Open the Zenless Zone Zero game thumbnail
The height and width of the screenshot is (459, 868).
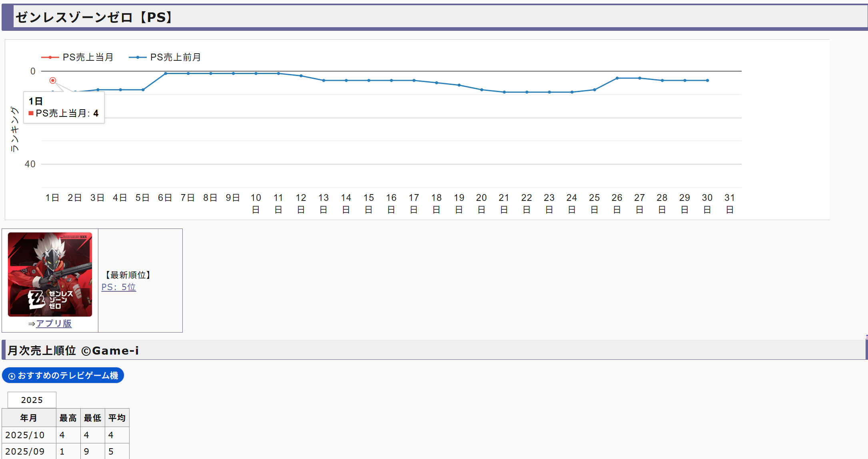pos(50,275)
